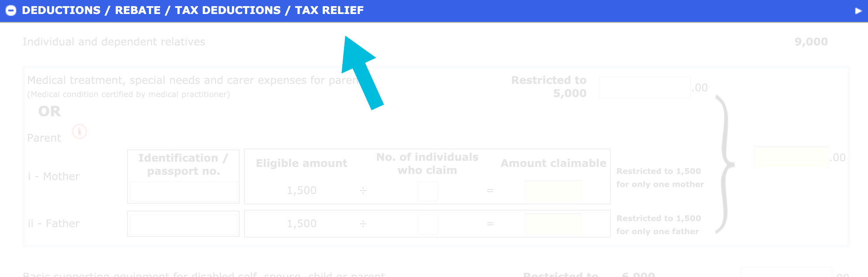Click Mother's eligible amount 1,500 value
This screenshot has width=868, height=277.
point(302,190)
